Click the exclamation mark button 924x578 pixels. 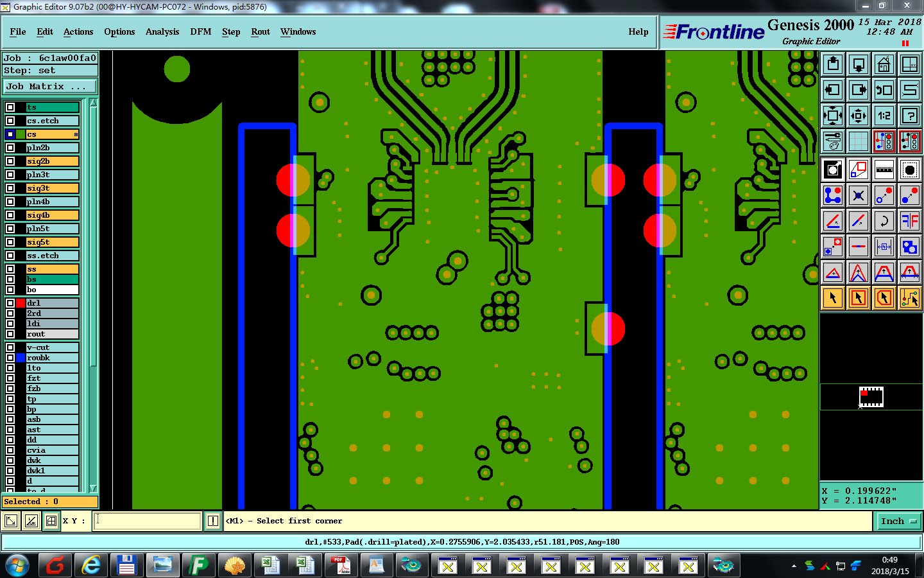(213, 521)
